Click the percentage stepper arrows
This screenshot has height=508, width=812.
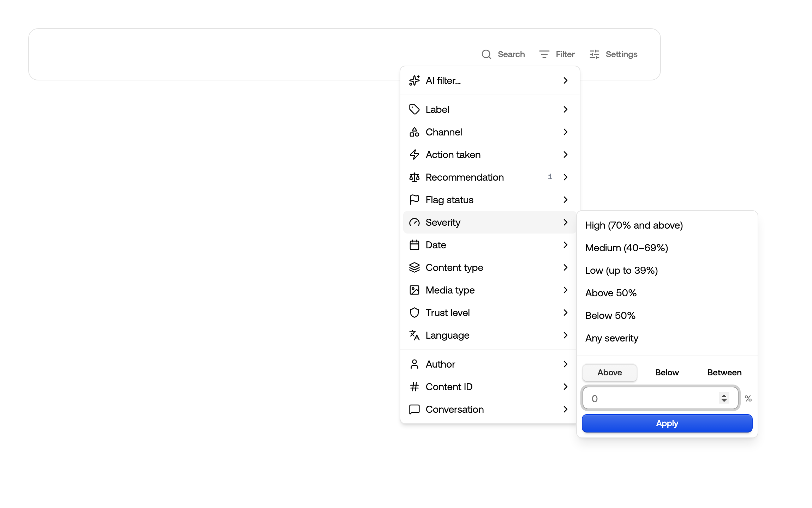click(x=724, y=398)
